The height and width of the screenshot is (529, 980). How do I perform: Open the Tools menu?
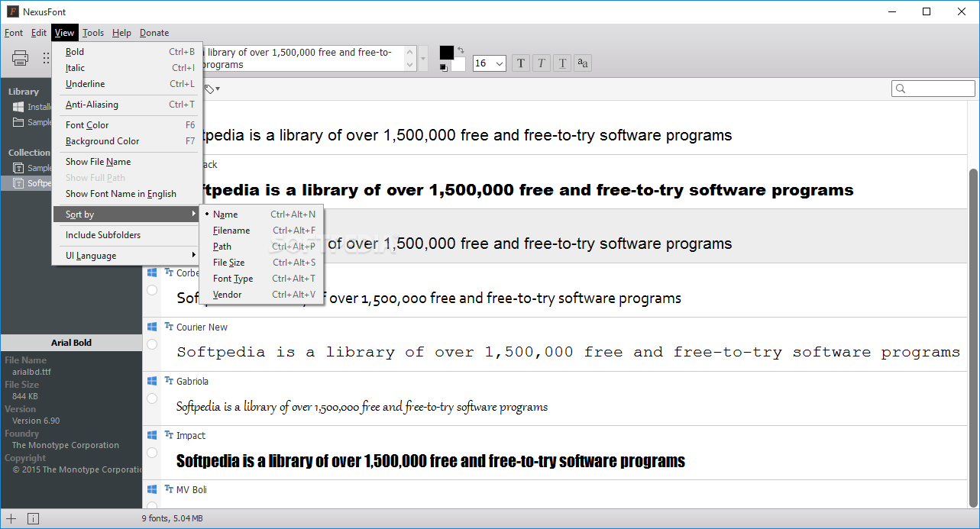tap(93, 33)
